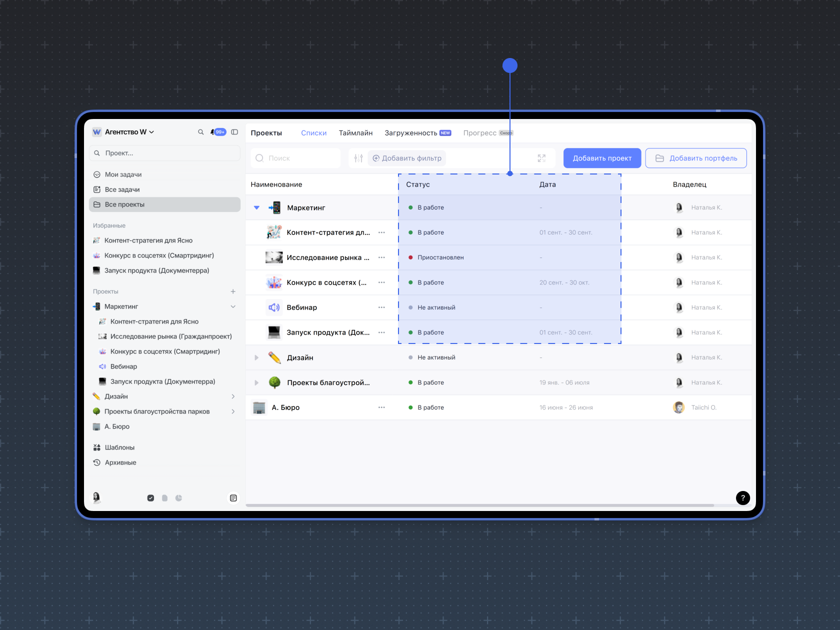Click the pie chart icon in sidebar footer
840x630 pixels.
pyautogui.click(x=178, y=498)
